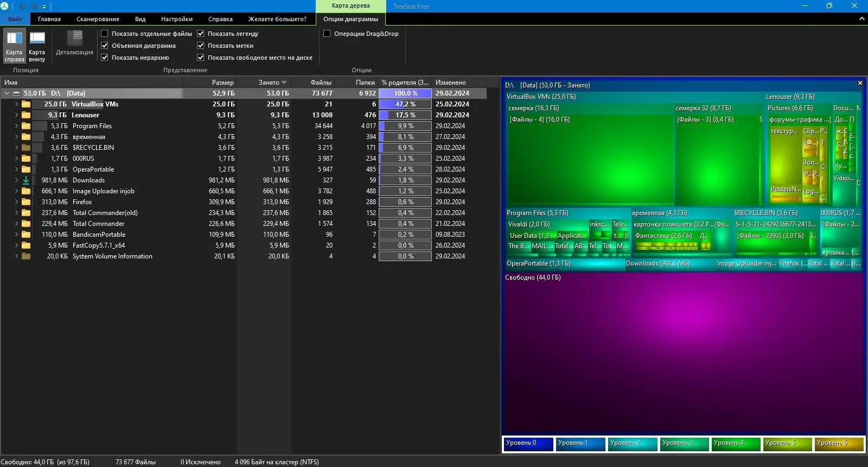
Task: Expand the Lenouser folder
Action: [16, 115]
